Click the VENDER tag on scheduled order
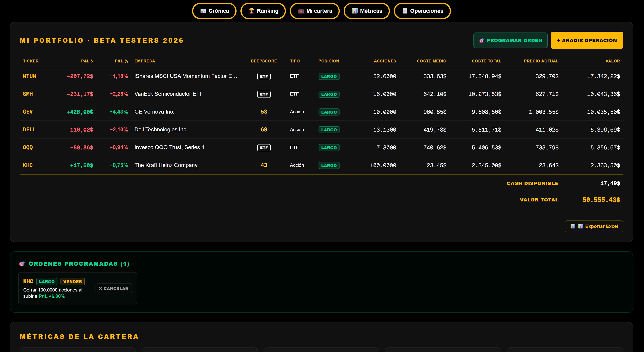This screenshot has width=644, height=352. pos(72,282)
